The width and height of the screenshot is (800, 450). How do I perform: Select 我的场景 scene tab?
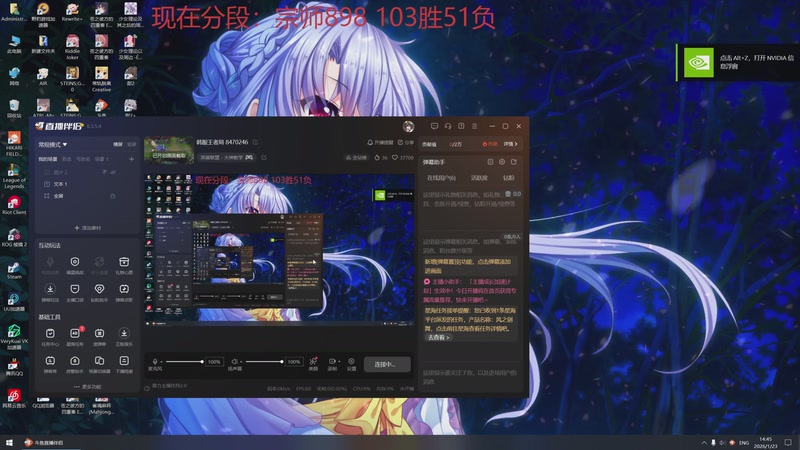(48, 159)
